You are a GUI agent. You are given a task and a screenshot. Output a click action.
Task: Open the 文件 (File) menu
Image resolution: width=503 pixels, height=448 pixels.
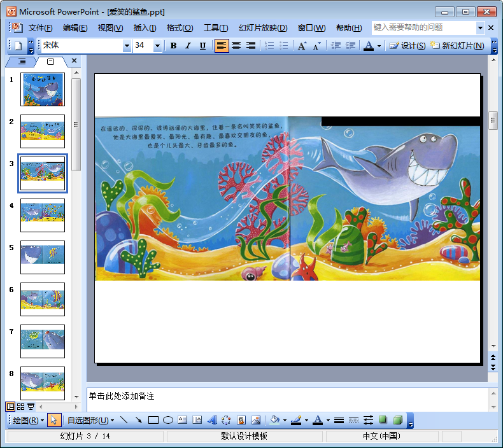(x=40, y=28)
